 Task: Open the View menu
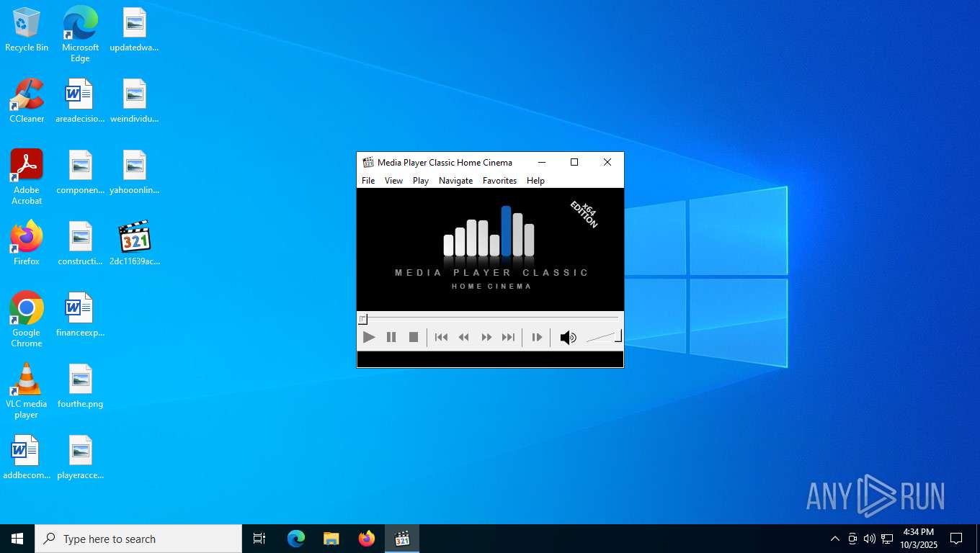click(393, 181)
